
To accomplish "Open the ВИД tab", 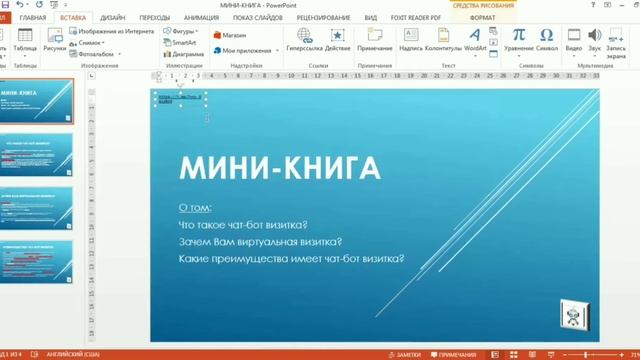I will pyautogui.click(x=371, y=18).
